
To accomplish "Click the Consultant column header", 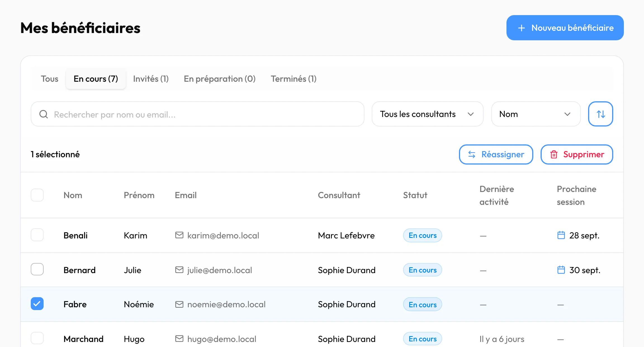I will coord(339,195).
